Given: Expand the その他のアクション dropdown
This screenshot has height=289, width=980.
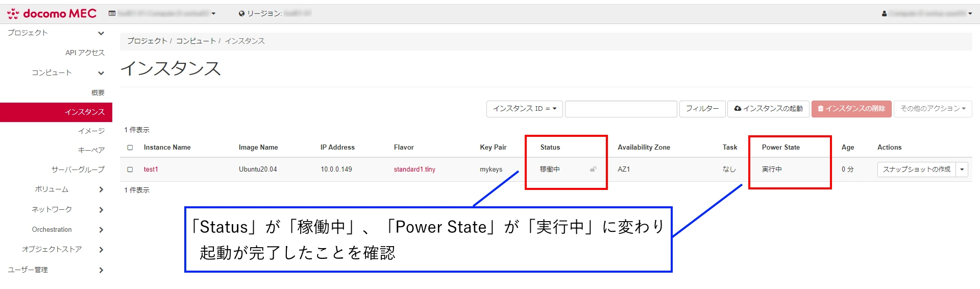Looking at the screenshot, I should tap(932, 109).
